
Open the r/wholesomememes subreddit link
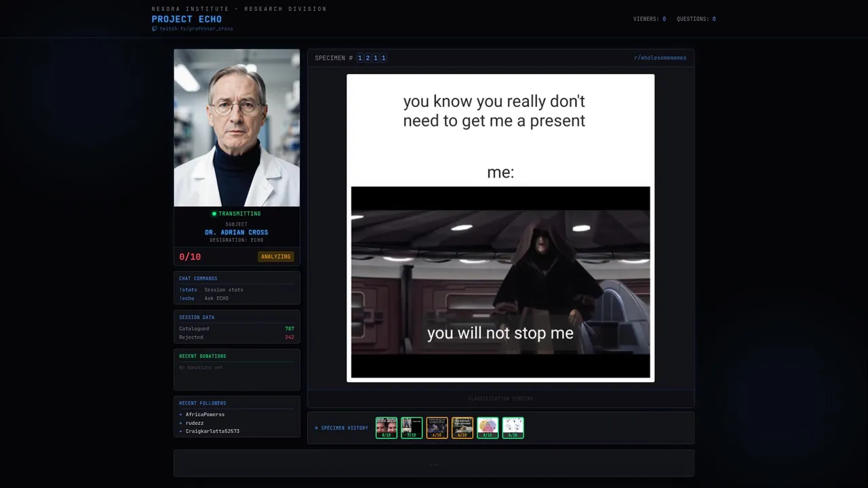pyautogui.click(x=660, y=58)
